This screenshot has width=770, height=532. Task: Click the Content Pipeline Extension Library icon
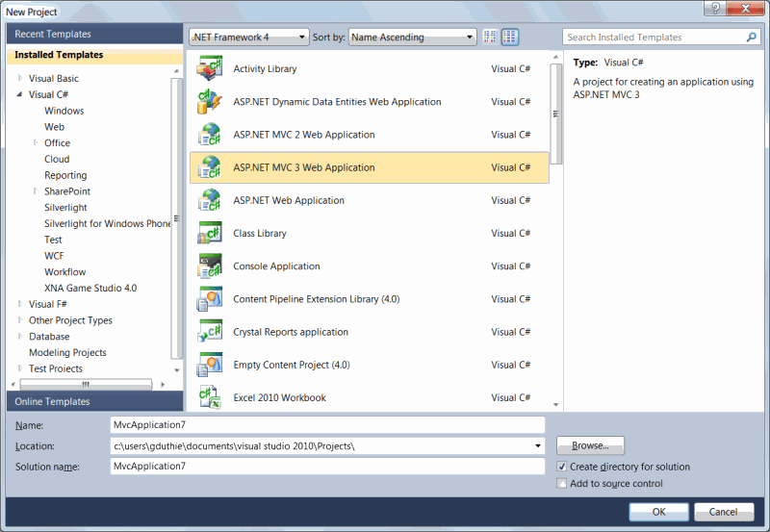[x=210, y=298]
